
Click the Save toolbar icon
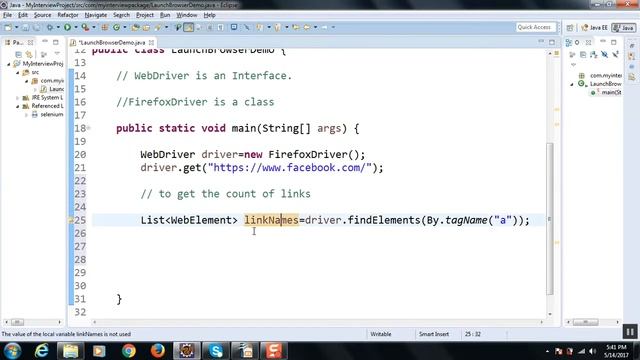[x=25, y=27]
